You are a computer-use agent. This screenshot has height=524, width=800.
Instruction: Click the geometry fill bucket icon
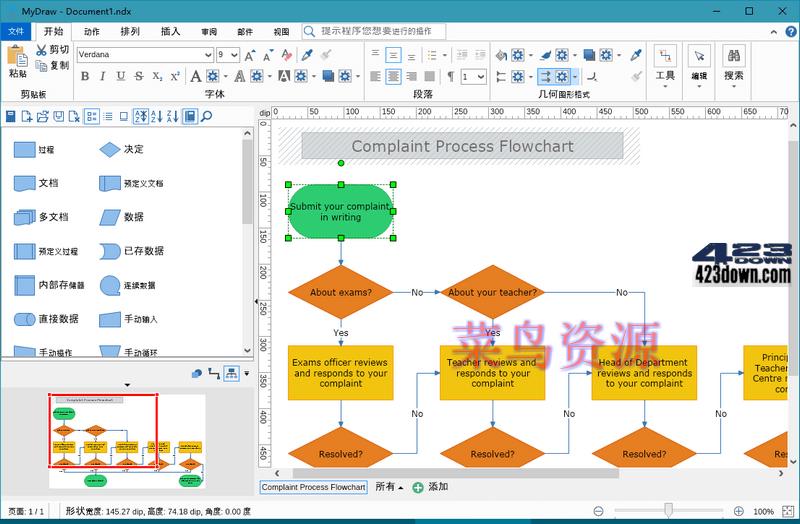[502, 55]
